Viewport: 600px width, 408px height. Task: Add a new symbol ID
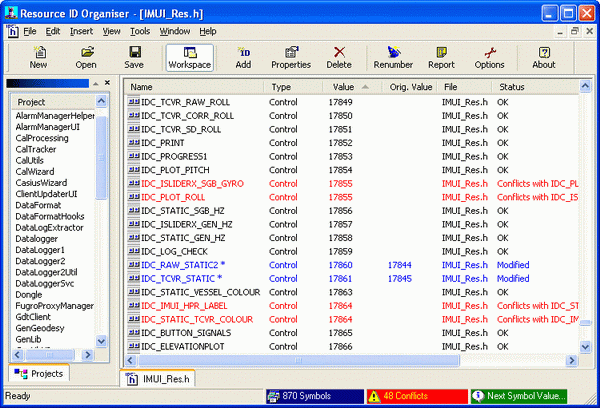pyautogui.click(x=243, y=57)
